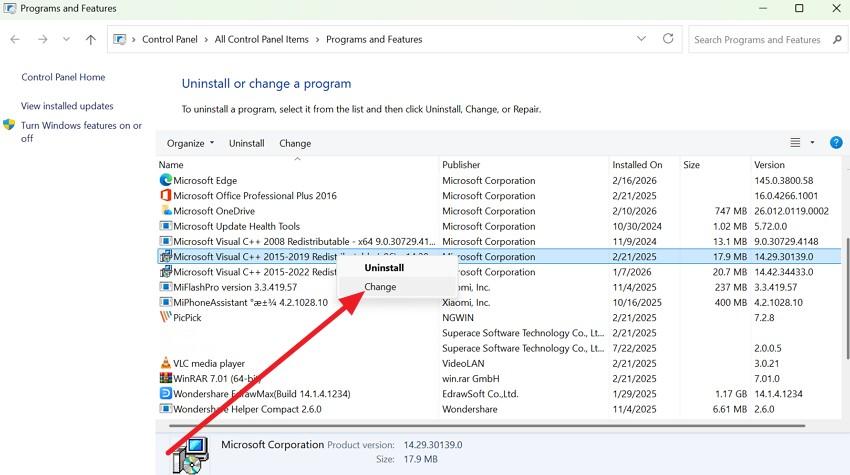The image size is (850, 475).
Task: Click the horizontal scrollbar below the list
Action: [x=487, y=426]
